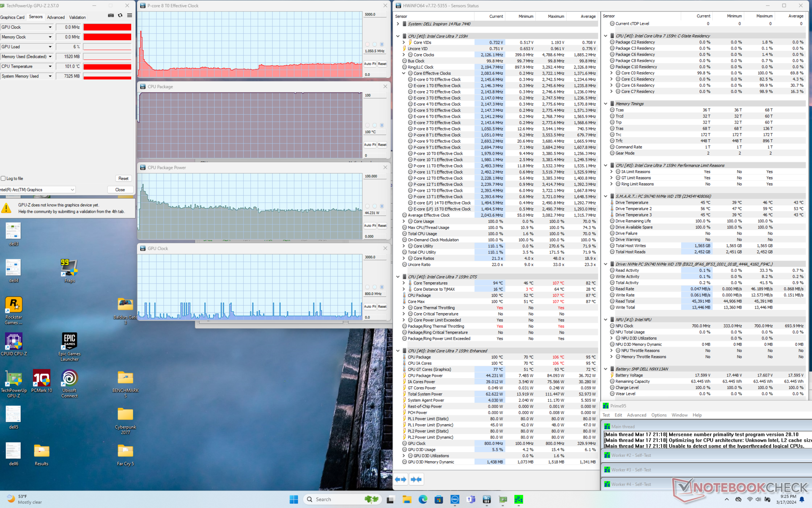This screenshot has height=508, width=812.
Task: Open the GPU Load sensor dropdown
Action: pyautogui.click(x=50, y=47)
